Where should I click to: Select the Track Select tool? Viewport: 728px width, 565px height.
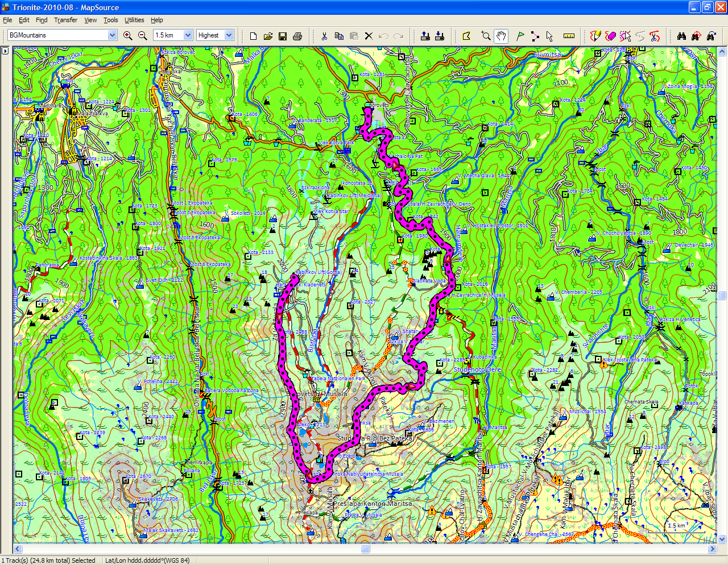625,36
